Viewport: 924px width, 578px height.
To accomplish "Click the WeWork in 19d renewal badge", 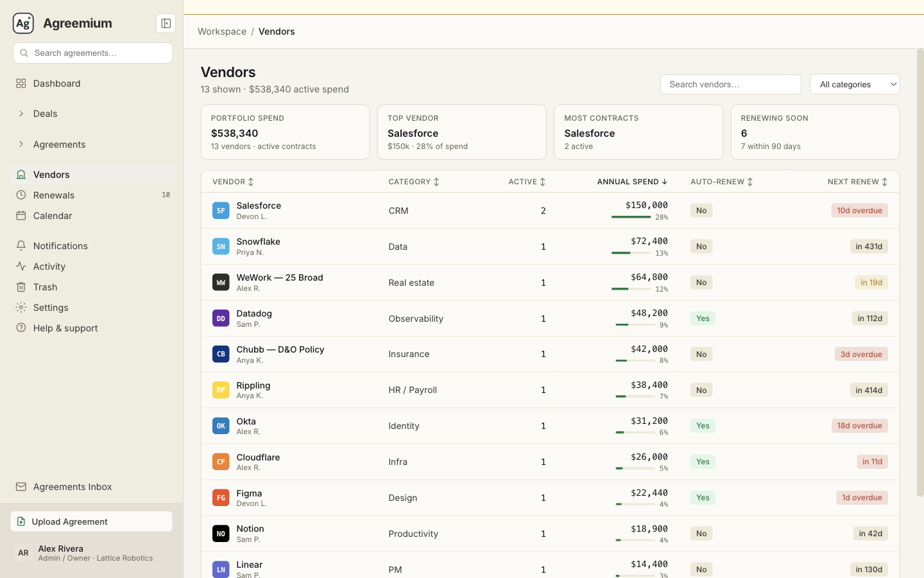I will (871, 283).
